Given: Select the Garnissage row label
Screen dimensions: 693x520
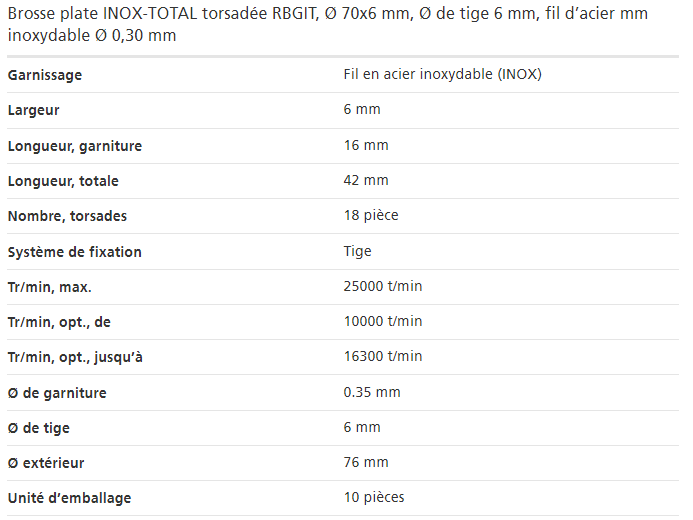Looking at the screenshot, I should coord(45,75).
